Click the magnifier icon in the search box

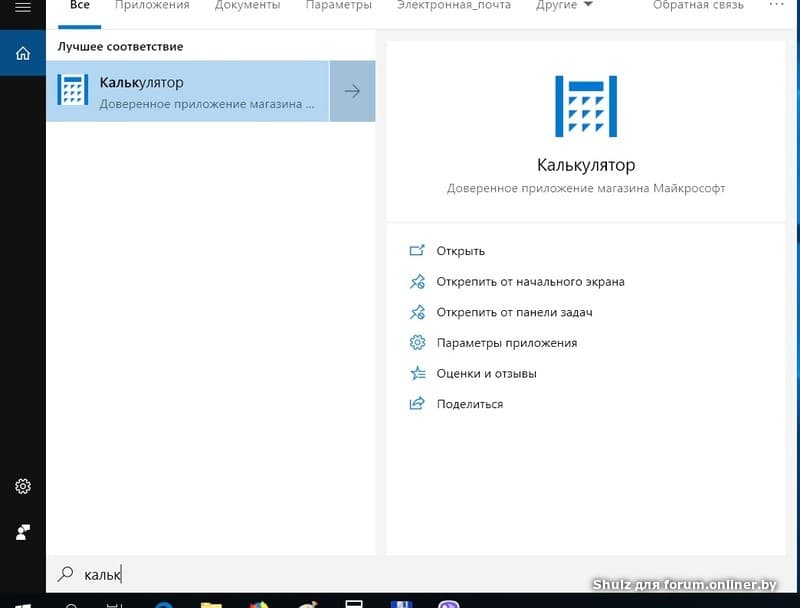65,574
